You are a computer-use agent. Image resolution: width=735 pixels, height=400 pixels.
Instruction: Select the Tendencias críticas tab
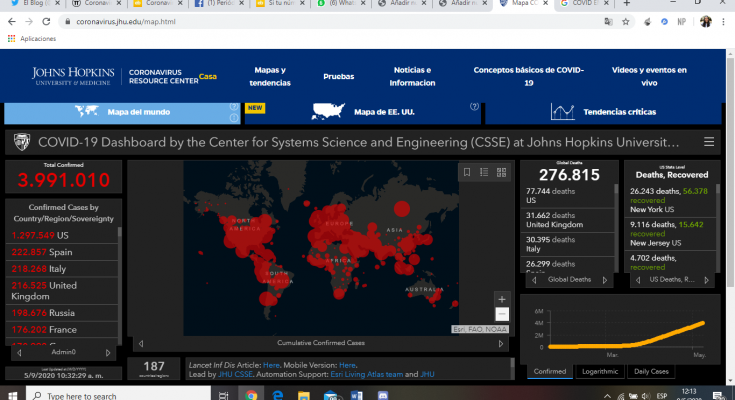tap(603, 113)
